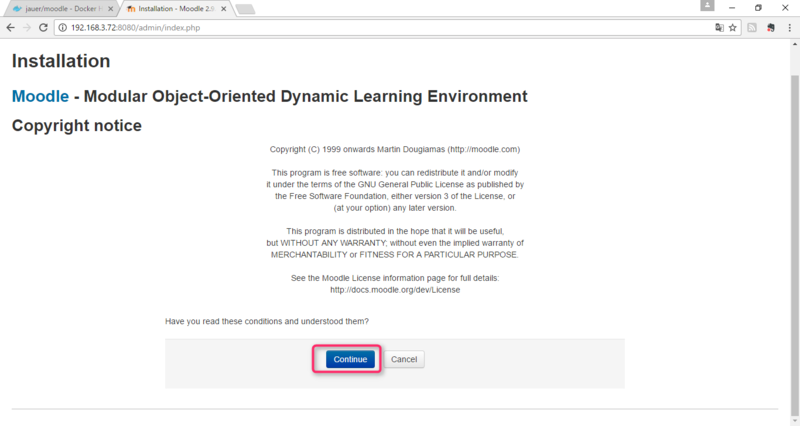Click the Chrome user profile icon

point(707,5)
